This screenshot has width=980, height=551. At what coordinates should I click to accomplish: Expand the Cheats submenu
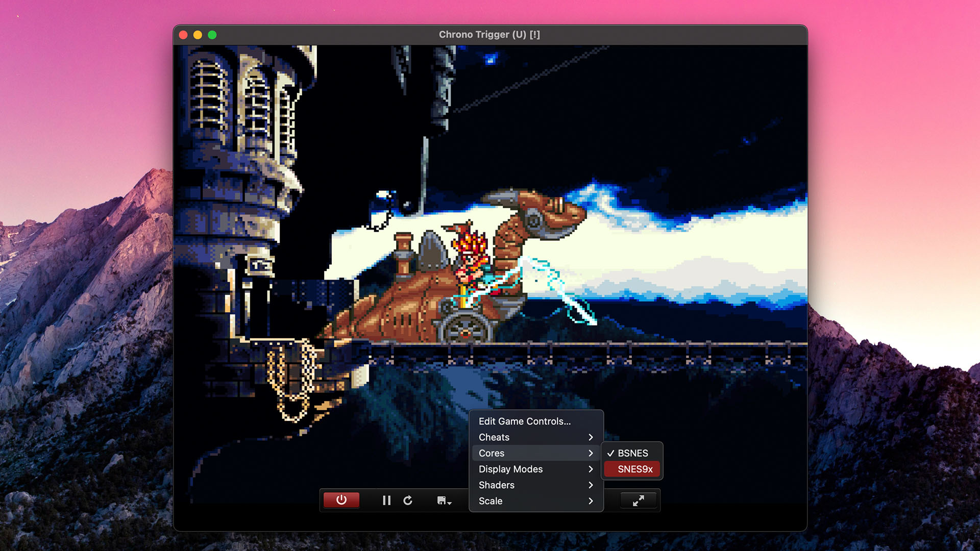click(535, 437)
